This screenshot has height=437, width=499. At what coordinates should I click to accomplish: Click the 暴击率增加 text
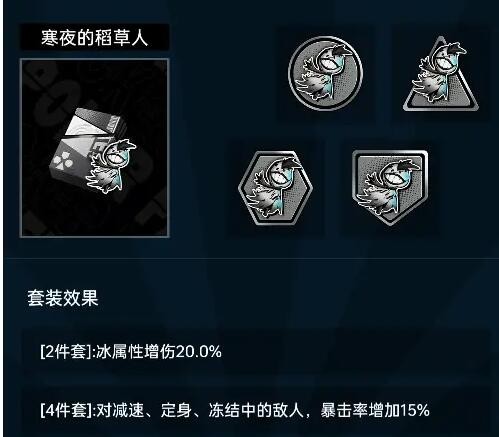pyautogui.click(x=360, y=410)
